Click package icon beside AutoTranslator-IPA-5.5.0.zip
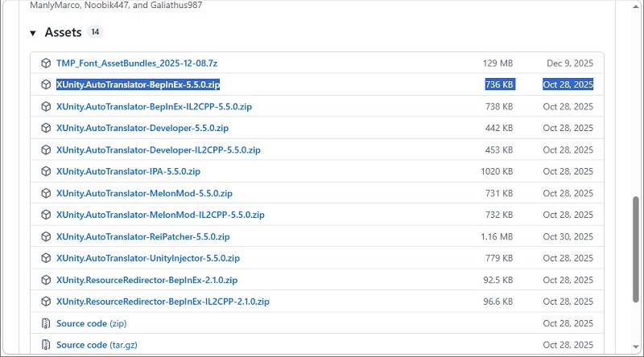The image size is (644, 357). (x=46, y=171)
